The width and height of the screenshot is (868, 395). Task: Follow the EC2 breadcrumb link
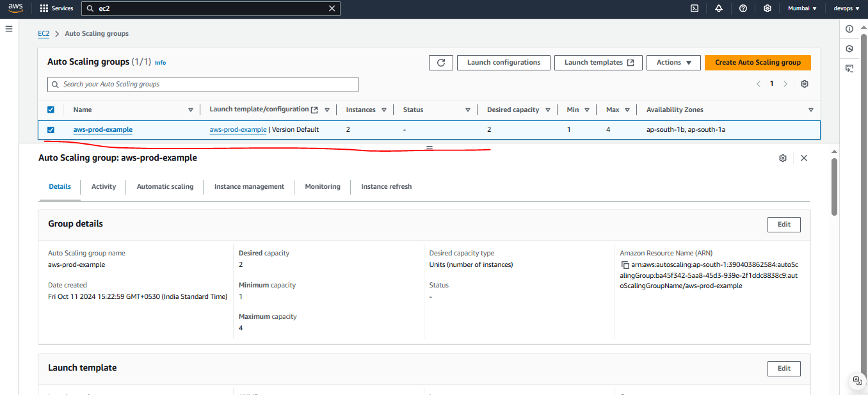tap(44, 33)
